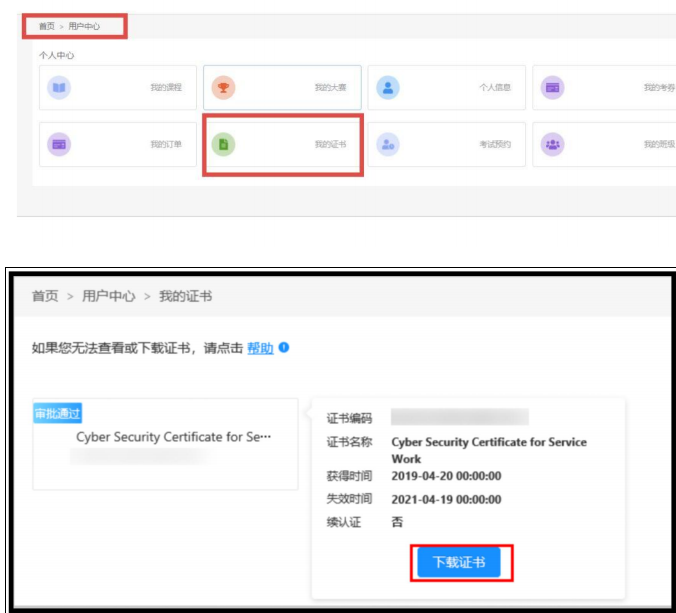The width and height of the screenshot is (676, 613).
Task: Download the certificate with 下载证书 button
Action: pyautogui.click(x=459, y=562)
